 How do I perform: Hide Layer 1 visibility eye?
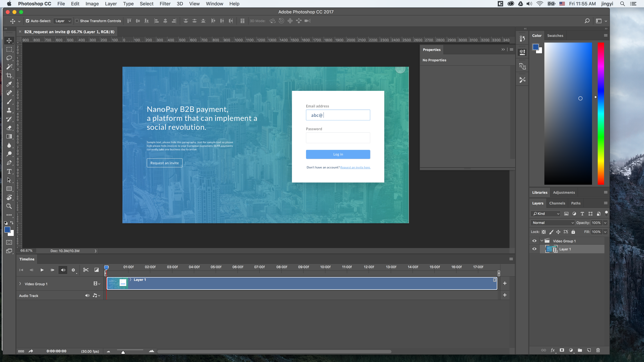point(534,249)
